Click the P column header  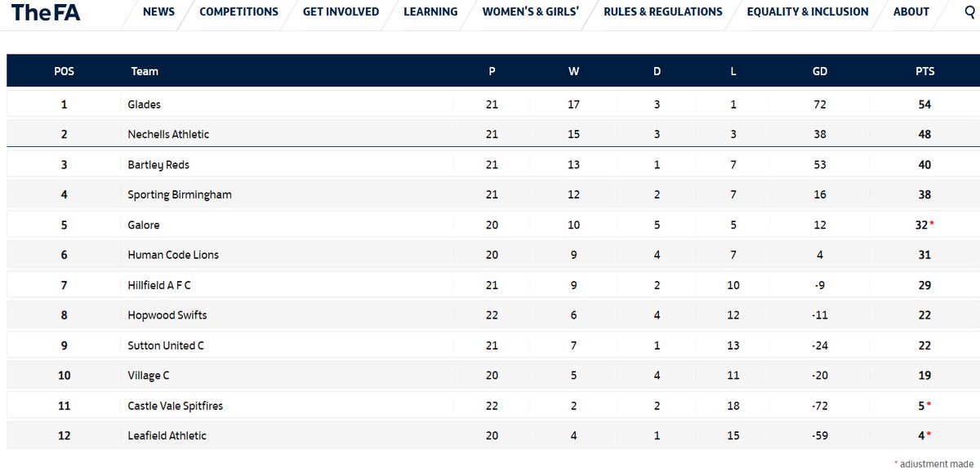[492, 71]
